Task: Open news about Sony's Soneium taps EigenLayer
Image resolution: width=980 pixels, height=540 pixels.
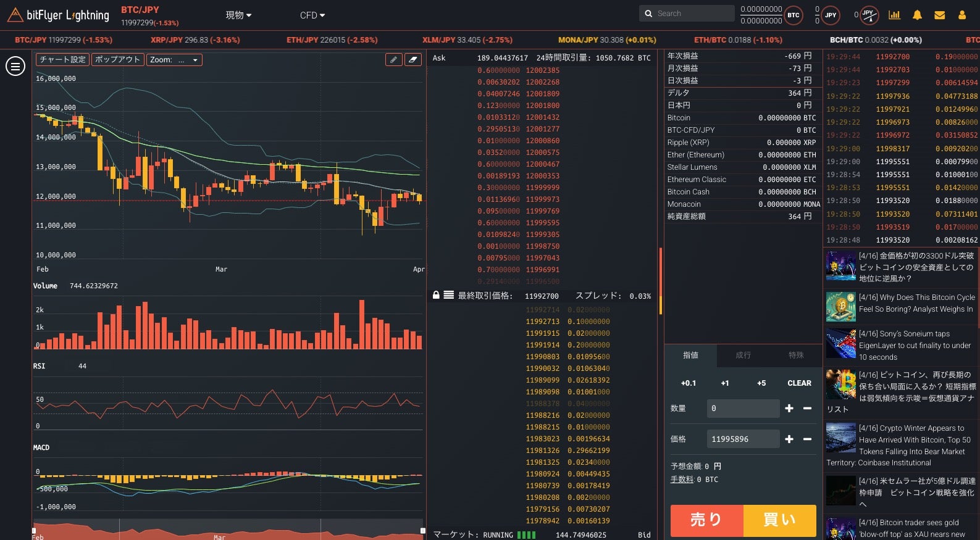Action: (902, 345)
